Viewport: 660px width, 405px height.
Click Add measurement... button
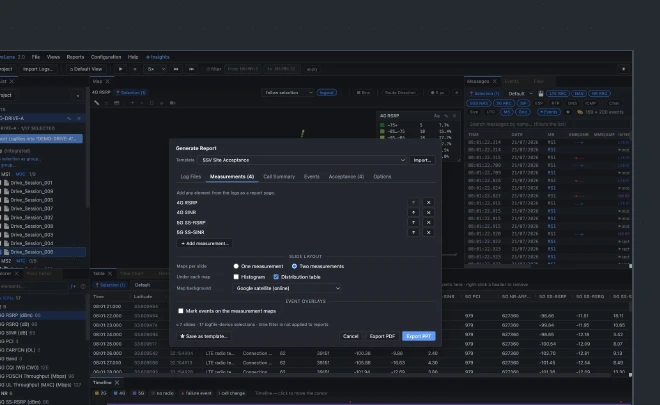[x=205, y=243]
